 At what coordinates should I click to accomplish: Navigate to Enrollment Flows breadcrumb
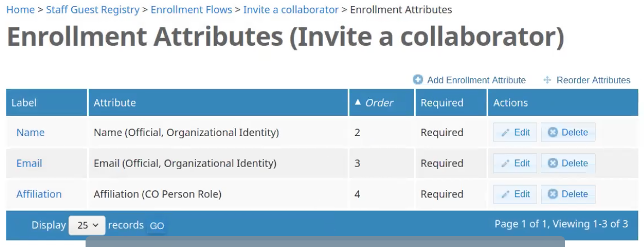tap(191, 9)
